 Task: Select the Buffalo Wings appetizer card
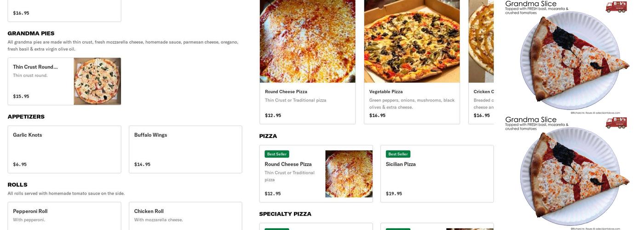(x=185, y=149)
